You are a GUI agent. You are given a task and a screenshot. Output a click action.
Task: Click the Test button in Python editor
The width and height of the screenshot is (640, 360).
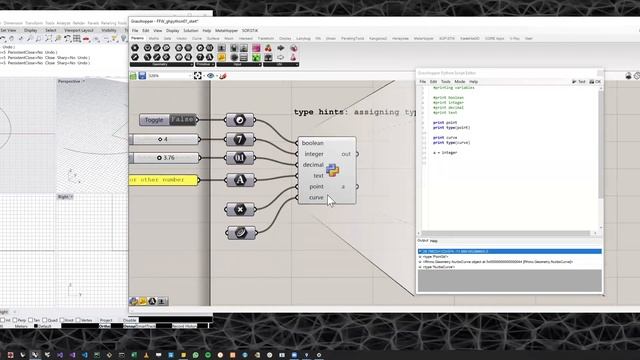(579, 82)
